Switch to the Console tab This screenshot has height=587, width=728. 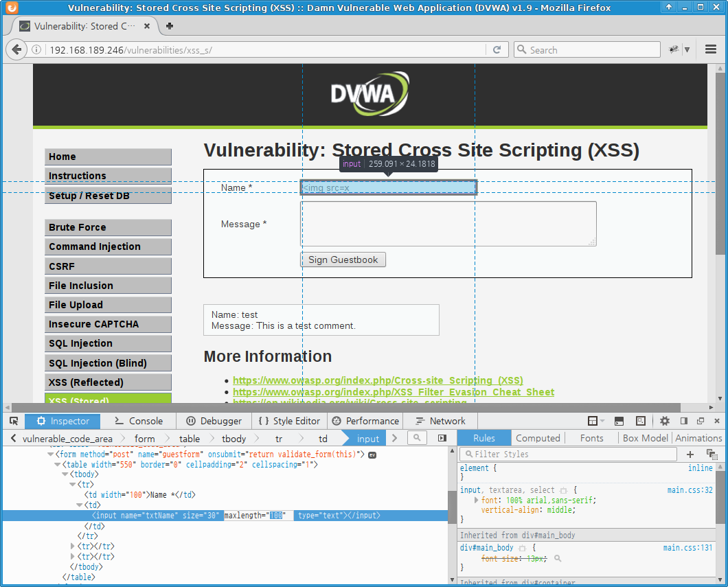(139, 421)
